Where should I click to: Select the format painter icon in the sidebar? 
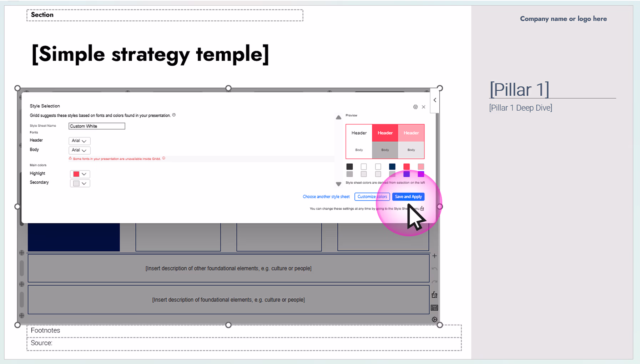click(434, 294)
